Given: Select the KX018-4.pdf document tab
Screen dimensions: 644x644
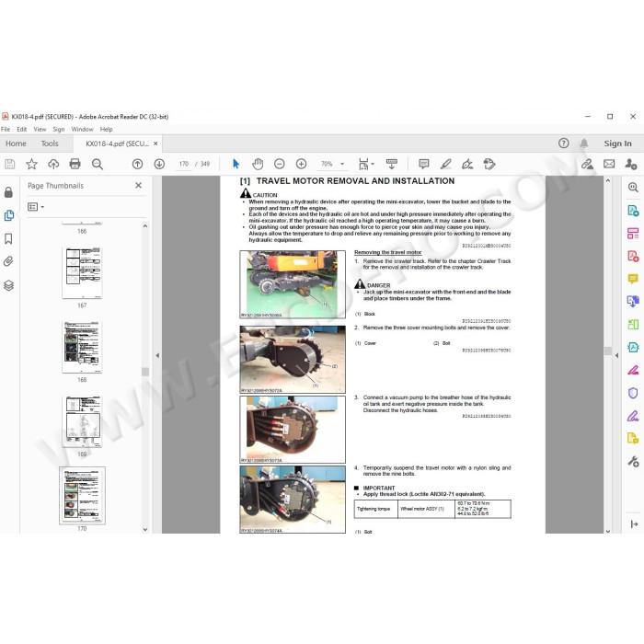Looking at the screenshot, I should pos(117,144).
